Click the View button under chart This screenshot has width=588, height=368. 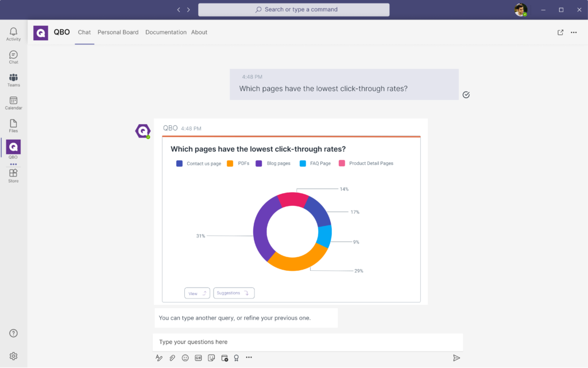click(197, 293)
